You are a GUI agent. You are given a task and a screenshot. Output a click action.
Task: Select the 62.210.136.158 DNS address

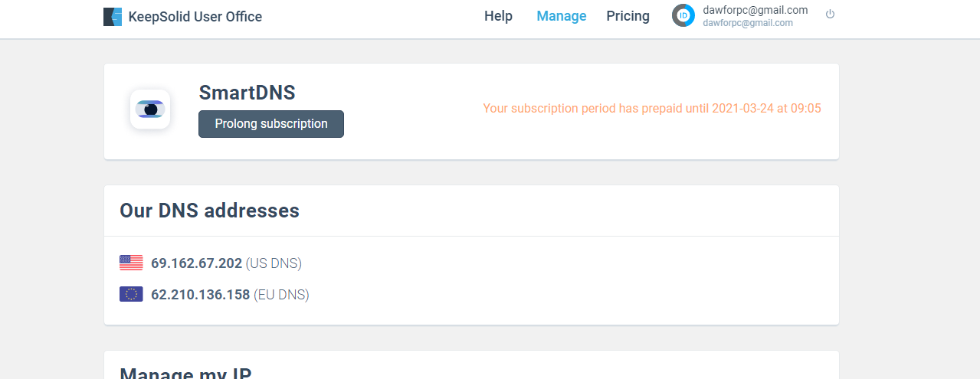200,294
